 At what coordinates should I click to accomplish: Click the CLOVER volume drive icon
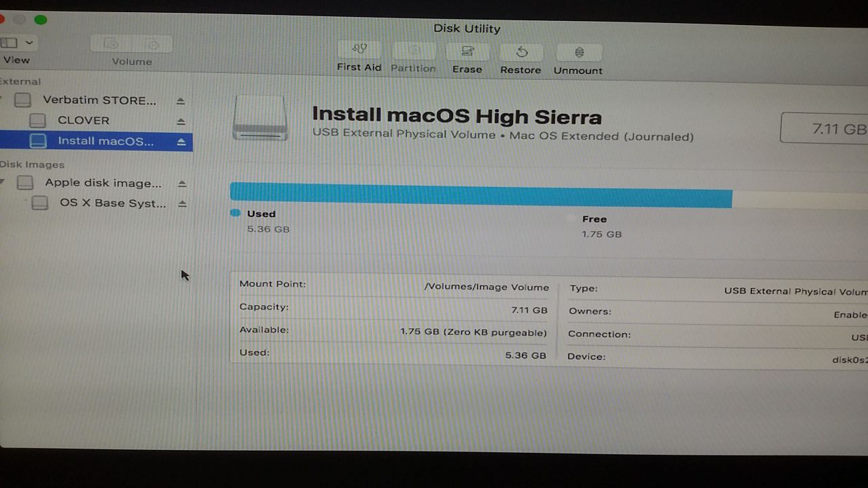[37, 120]
